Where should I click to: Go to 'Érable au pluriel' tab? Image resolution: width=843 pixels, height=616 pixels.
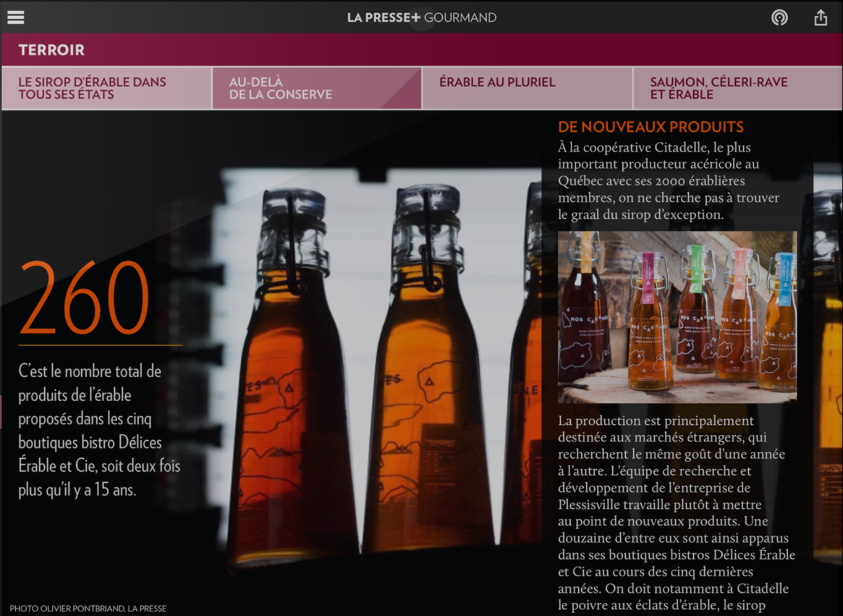click(527, 88)
